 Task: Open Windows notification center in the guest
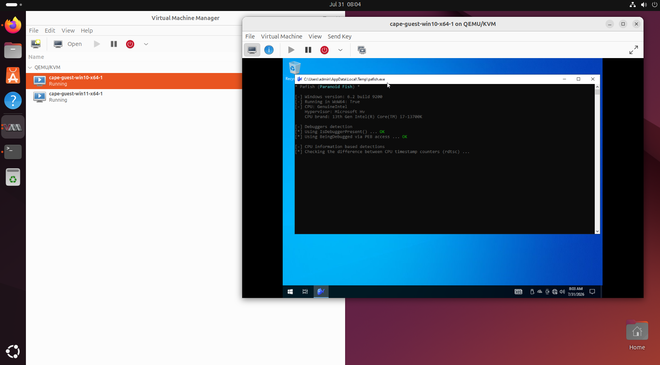[x=592, y=291]
